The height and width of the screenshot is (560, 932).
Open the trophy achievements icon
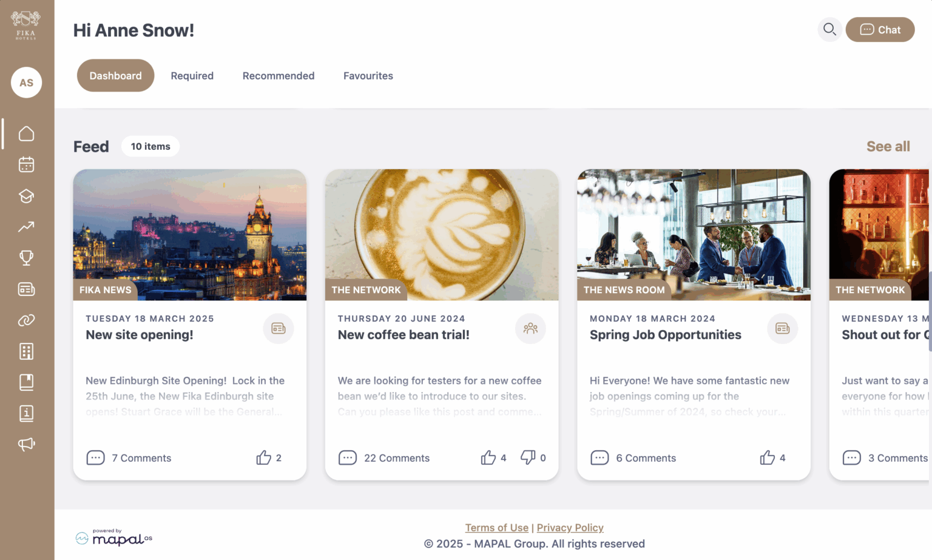coord(26,258)
